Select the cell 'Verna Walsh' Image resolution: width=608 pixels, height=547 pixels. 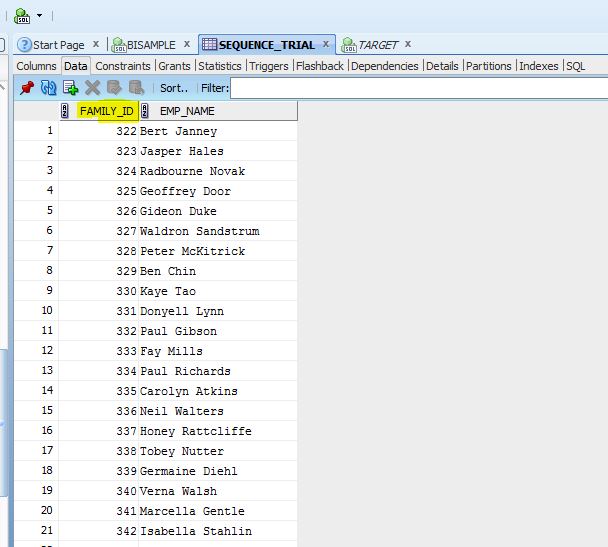pyautogui.click(x=218, y=491)
